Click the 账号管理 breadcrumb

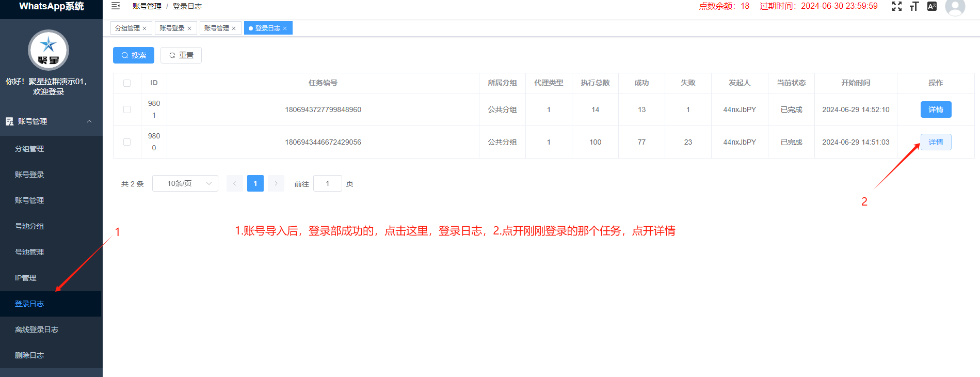pos(147,6)
